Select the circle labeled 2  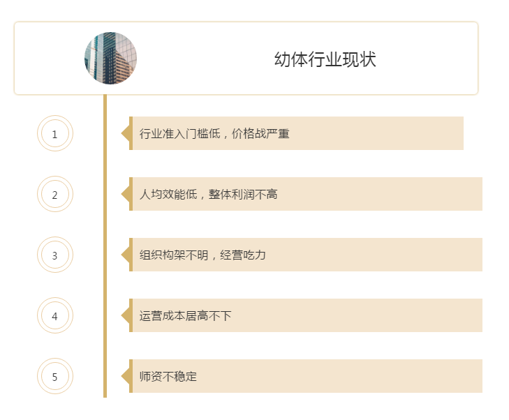[55, 195]
